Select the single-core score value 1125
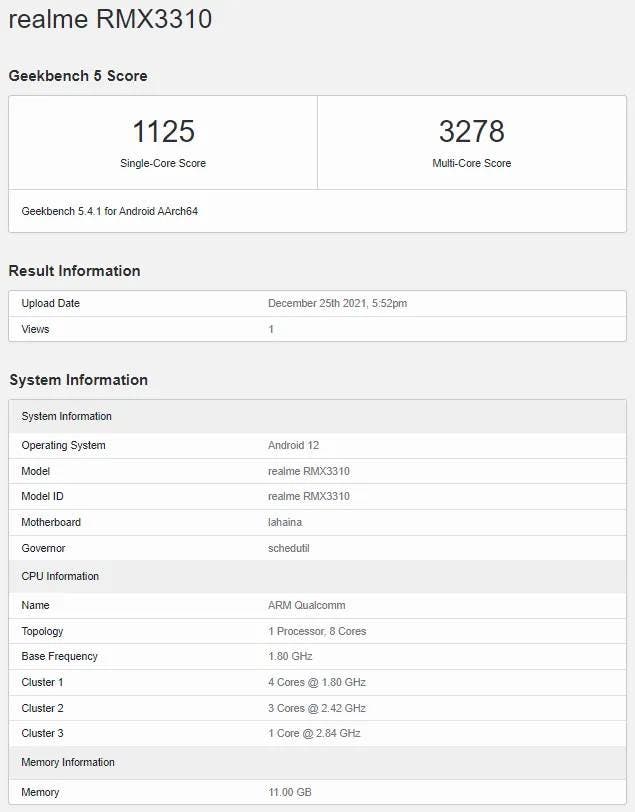The image size is (635, 812). tap(163, 131)
